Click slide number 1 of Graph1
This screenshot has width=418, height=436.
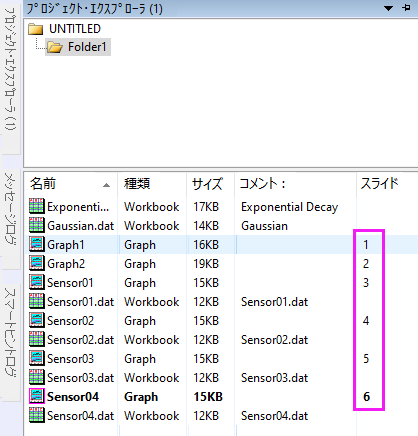coord(366,245)
